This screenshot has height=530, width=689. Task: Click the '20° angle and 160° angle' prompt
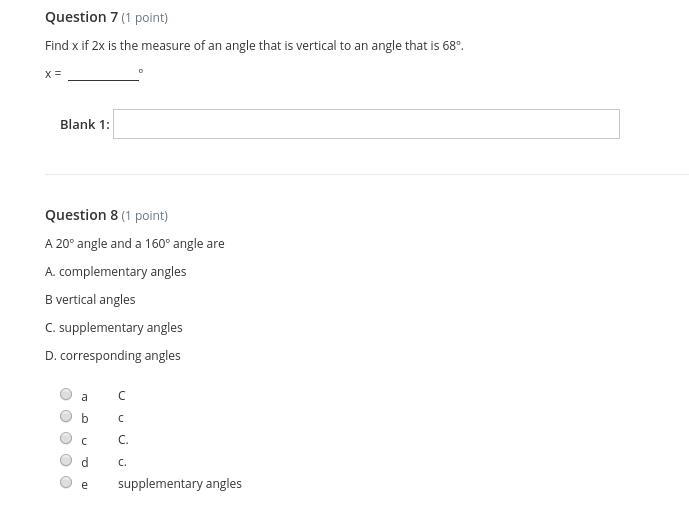pyautogui.click(x=135, y=243)
